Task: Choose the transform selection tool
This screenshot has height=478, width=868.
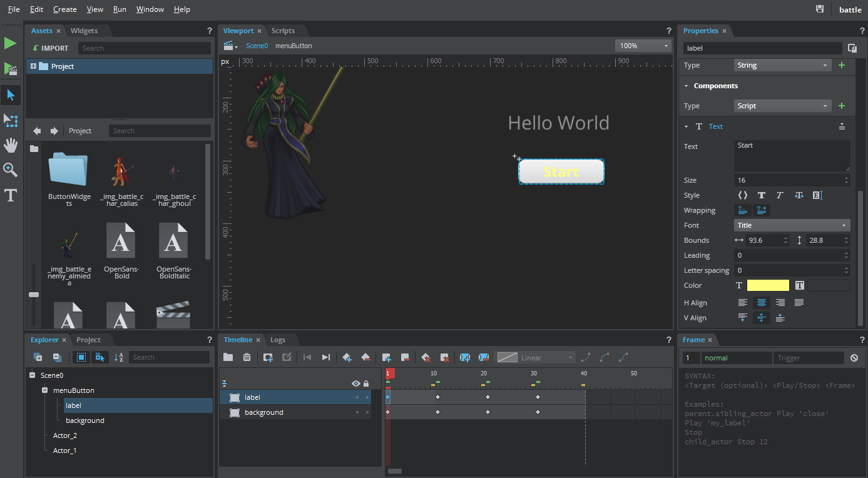Action: click(11, 120)
